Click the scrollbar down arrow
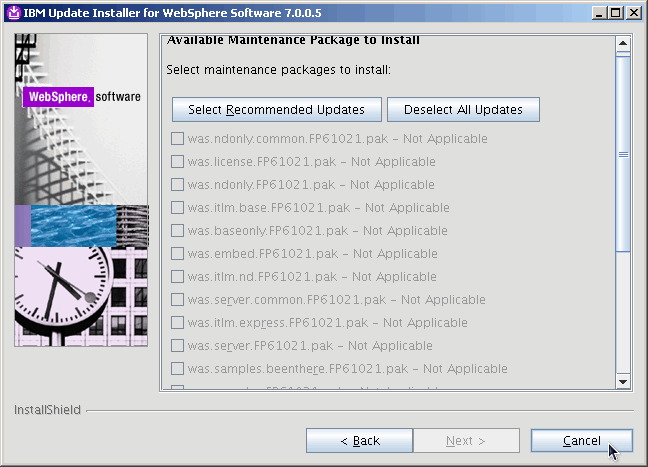 (x=623, y=381)
